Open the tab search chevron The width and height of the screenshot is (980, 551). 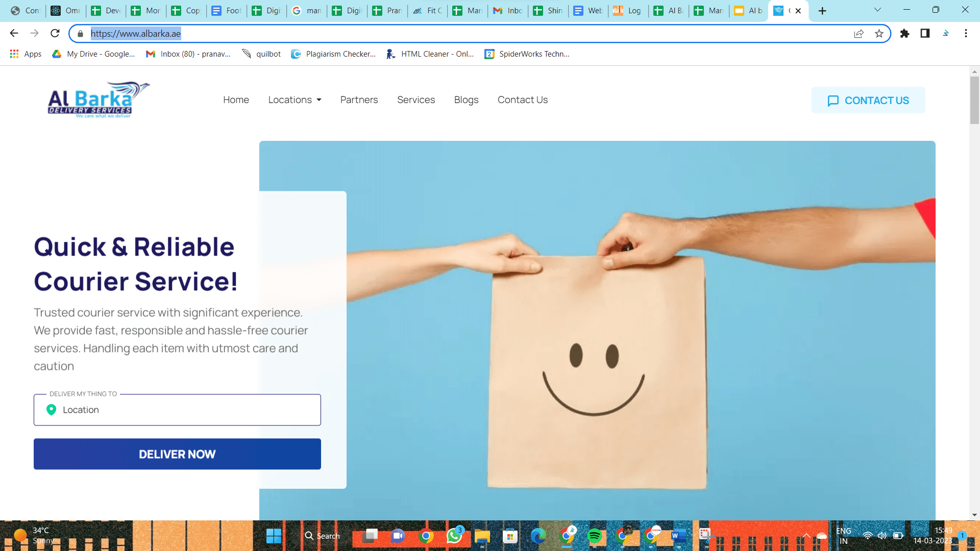[877, 10]
